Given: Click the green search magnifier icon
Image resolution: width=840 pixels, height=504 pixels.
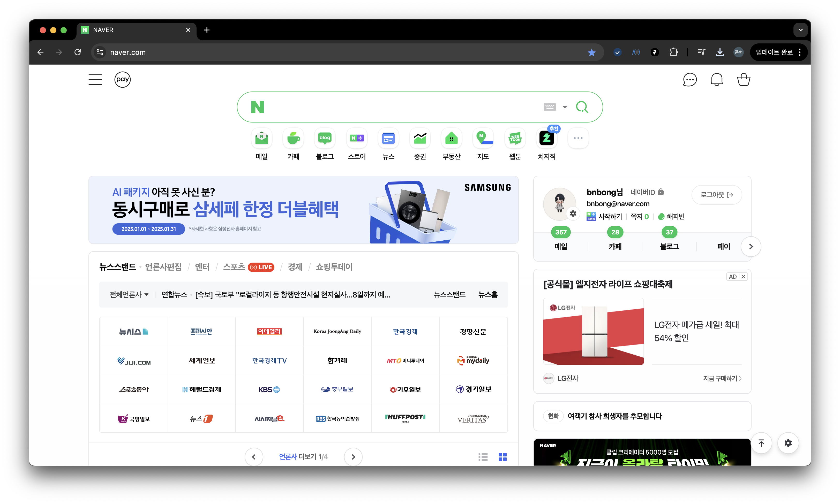Looking at the screenshot, I should pyautogui.click(x=582, y=107).
